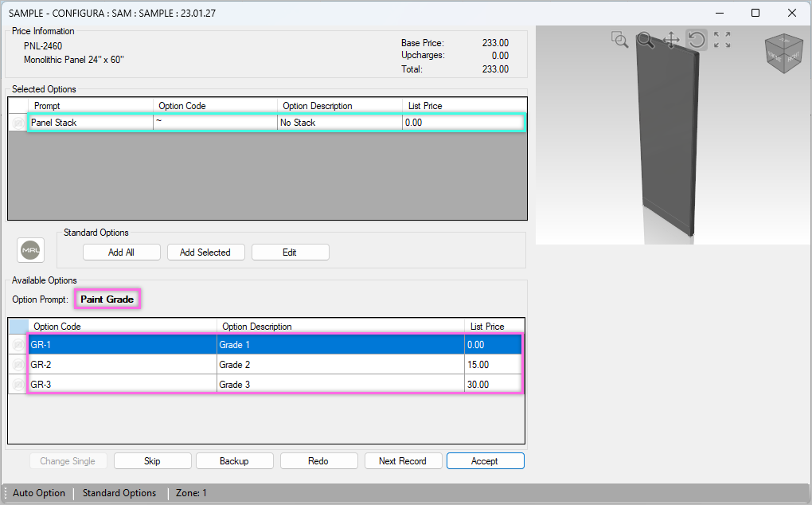
Task: Expand the preview to full screen
Action: [x=722, y=40]
